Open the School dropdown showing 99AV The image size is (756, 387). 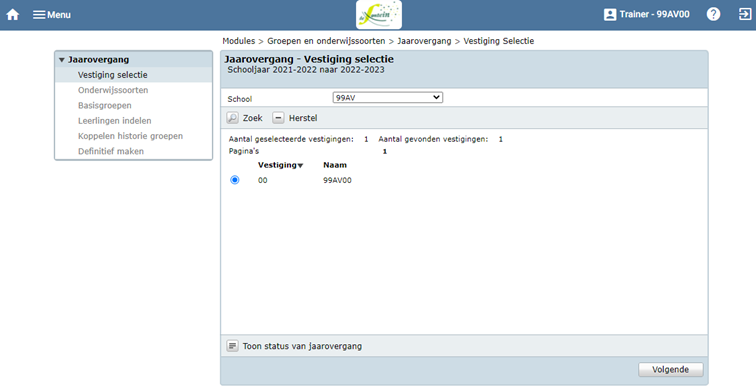point(388,97)
